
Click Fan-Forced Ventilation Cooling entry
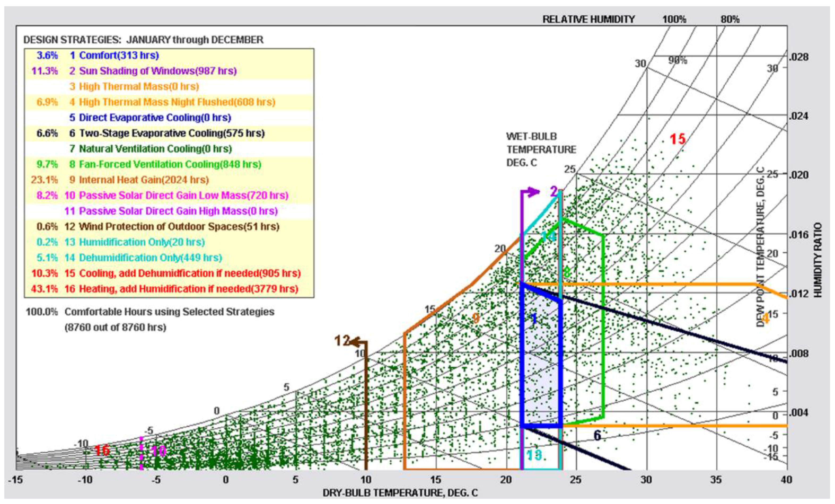pyautogui.click(x=170, y=164)
